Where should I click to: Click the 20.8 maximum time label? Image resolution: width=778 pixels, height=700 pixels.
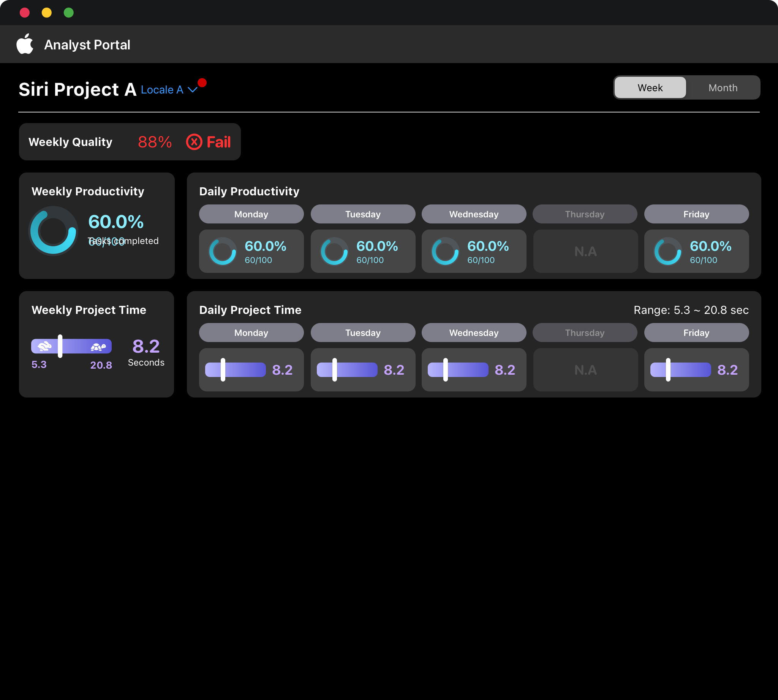tap(101, 365)
